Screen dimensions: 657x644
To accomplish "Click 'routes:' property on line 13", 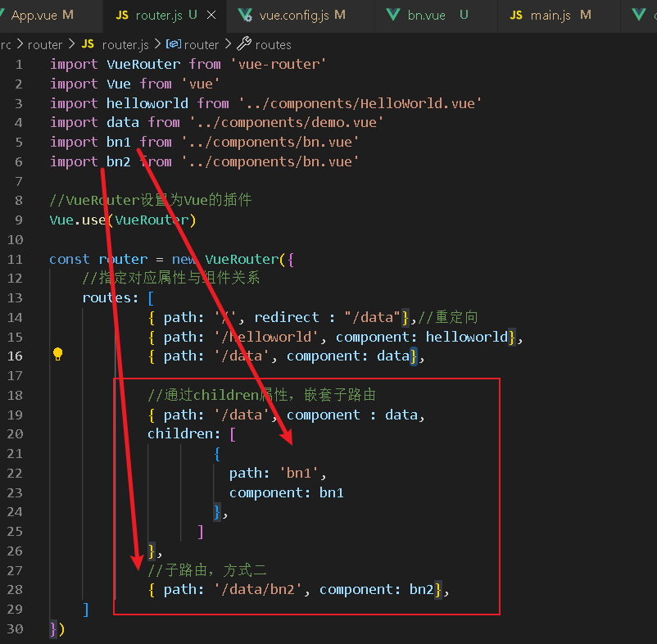I will coord(111,298).
